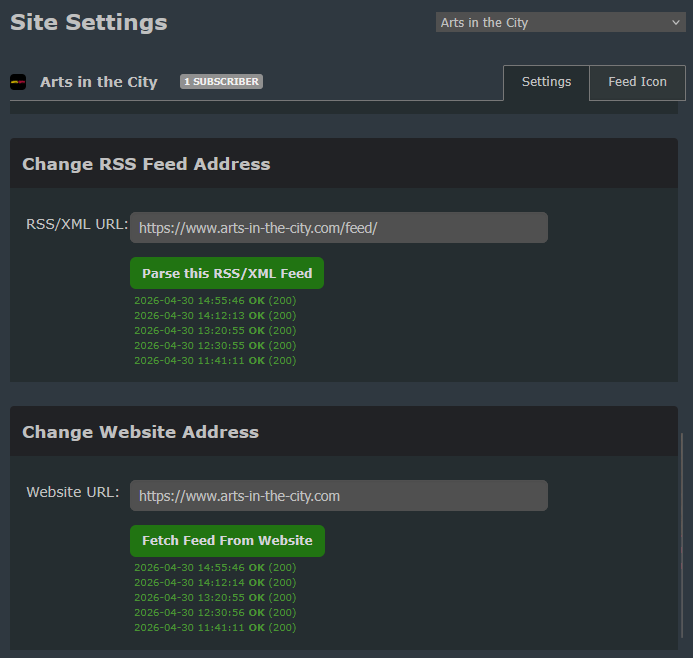Click into the Website URL text field
The image size is (693, 658).
338,496
